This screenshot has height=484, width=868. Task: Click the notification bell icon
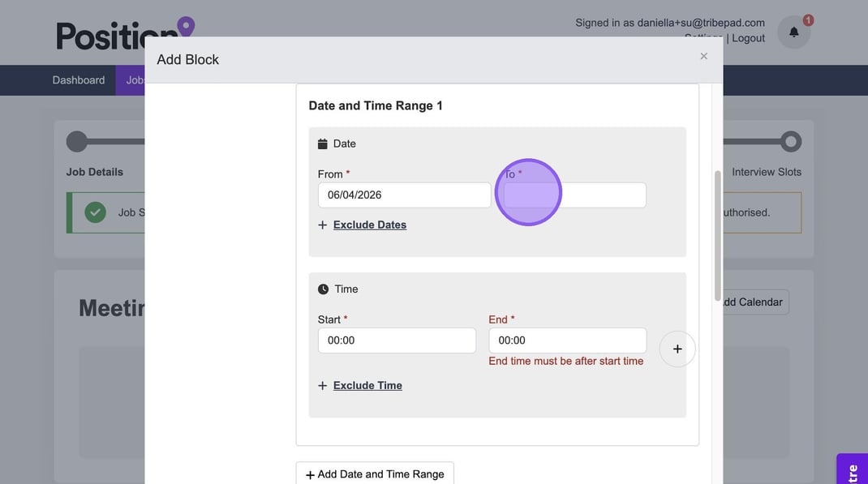pyautogui.click(x=793, y=32)
